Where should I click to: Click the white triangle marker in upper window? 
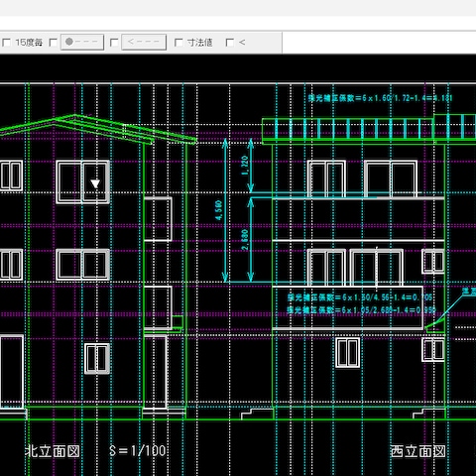pyautogui.click(x=95, y=183)
